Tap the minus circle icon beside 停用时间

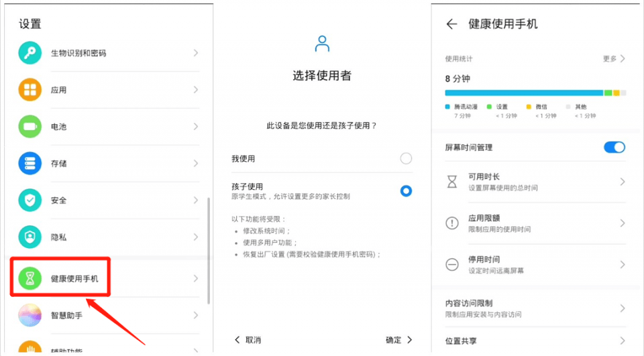(451, 264)
